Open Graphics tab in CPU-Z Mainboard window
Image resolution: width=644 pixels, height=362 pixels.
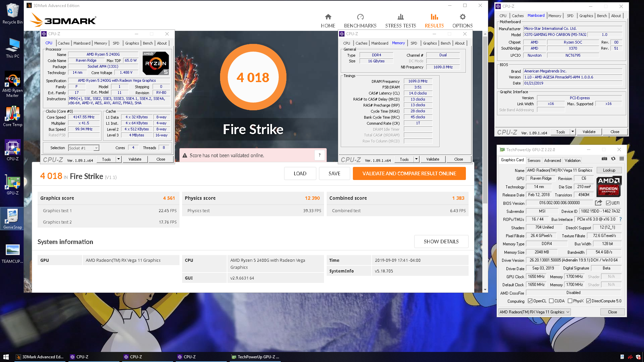[x=586, y=16]
